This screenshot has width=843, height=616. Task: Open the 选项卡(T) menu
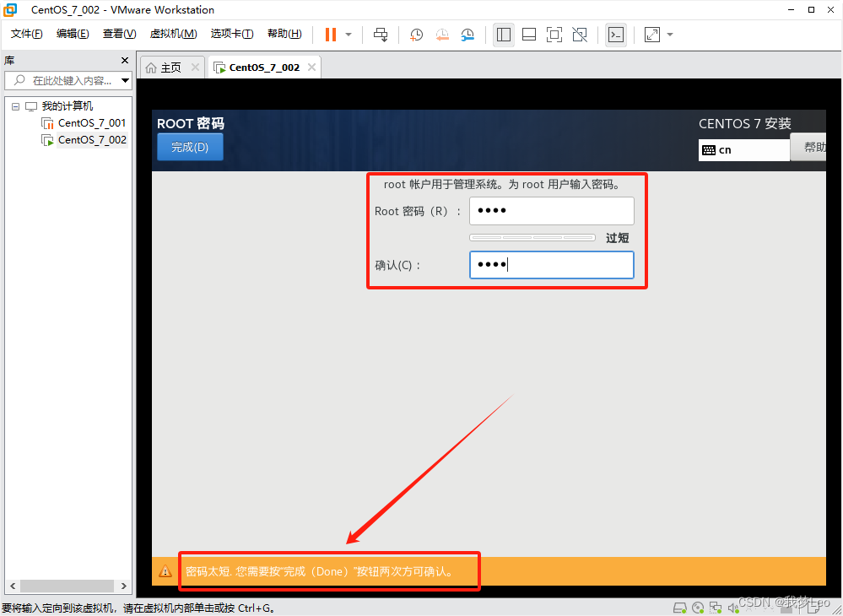[x=232, y=34]
